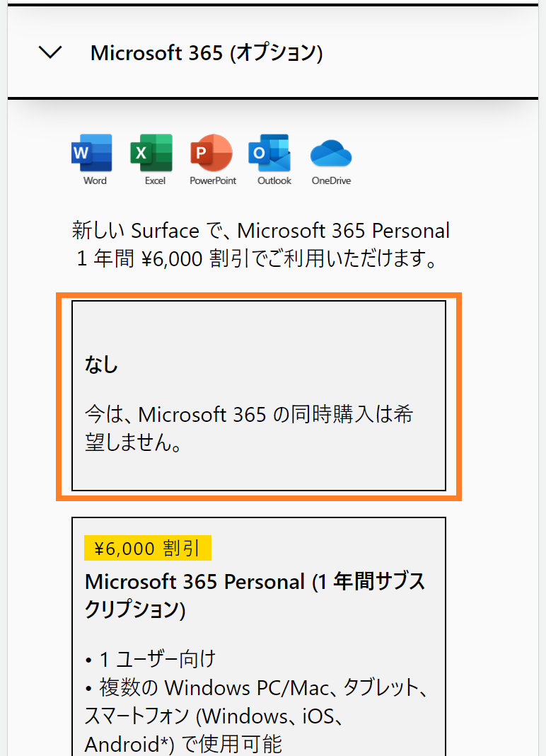The image size is (546, 756).
Task: Click the orange-bordered selected option card
Action: click(x=258, y=395)
